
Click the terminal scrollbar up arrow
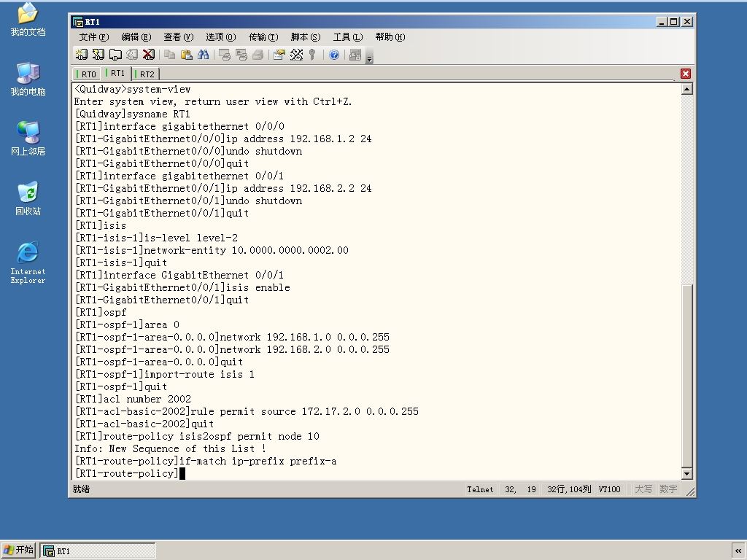point(686,89)
